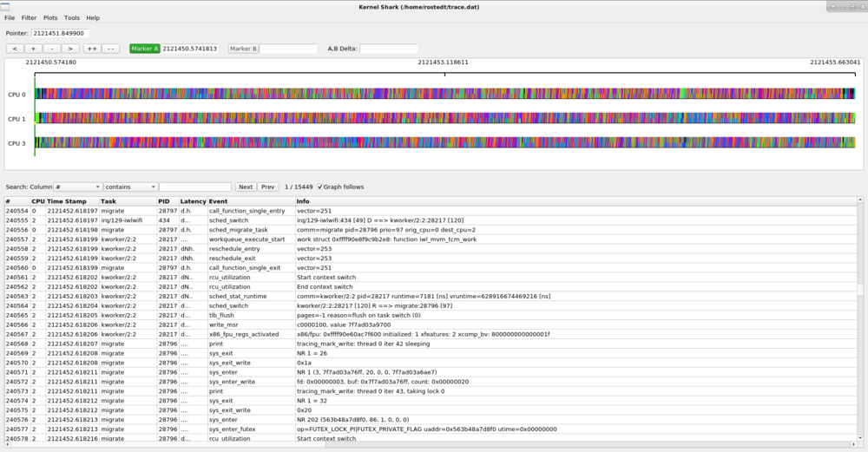The height and width of the screenshot is (452, 868).
Task: Open the Tools menu
Action: [x=72, y=17]
